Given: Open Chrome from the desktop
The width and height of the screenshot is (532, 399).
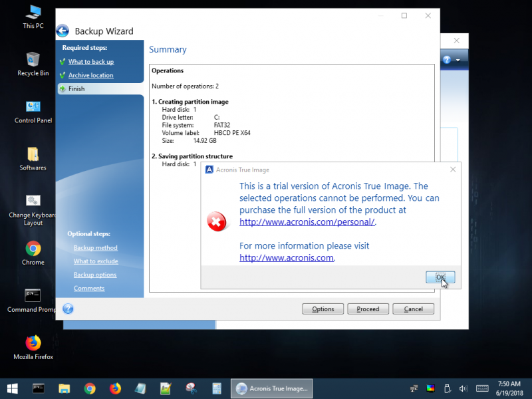Looking at the screenshot, I should [33, 249].
